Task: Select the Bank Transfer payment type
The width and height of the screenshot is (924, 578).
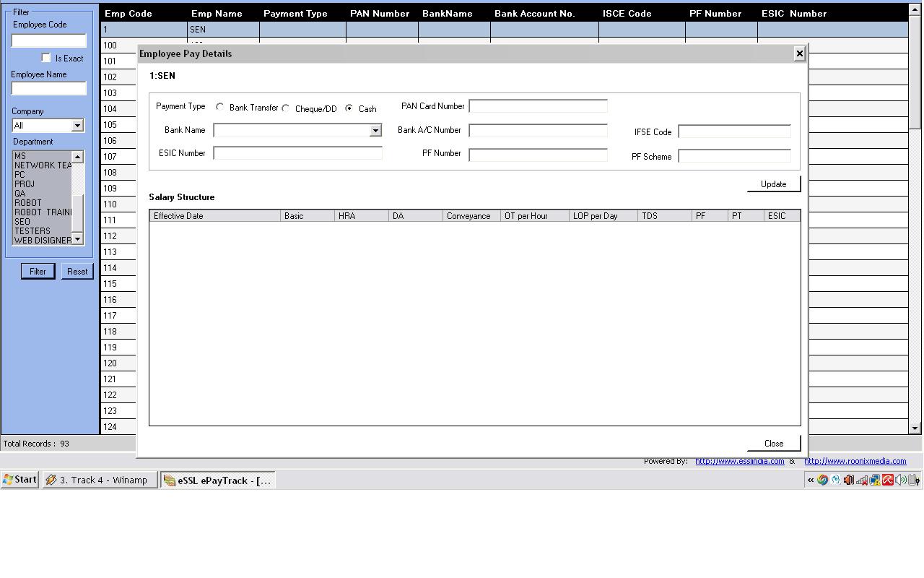Action: (x=220, y=107)
